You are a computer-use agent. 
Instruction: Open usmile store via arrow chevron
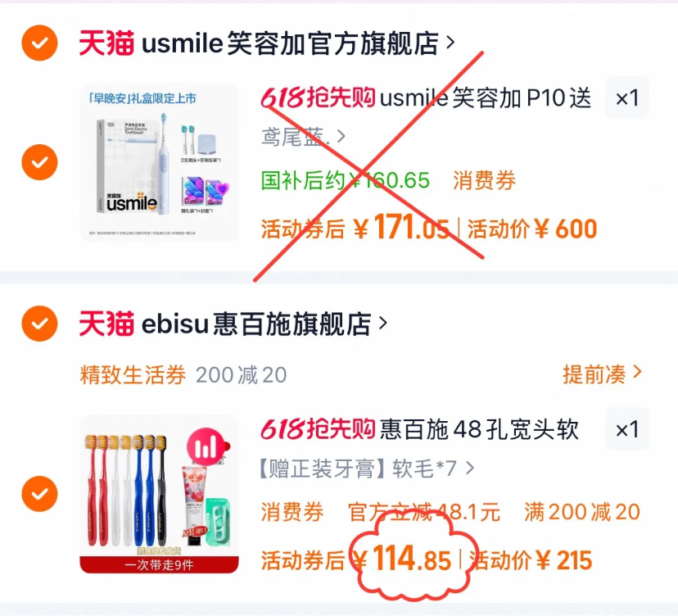(450, 43)
